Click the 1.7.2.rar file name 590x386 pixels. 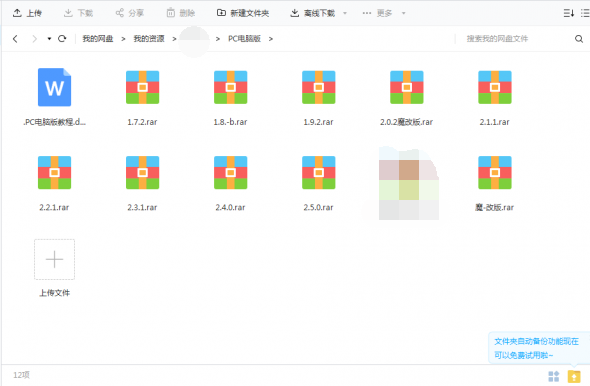click(x=142, y=122)
